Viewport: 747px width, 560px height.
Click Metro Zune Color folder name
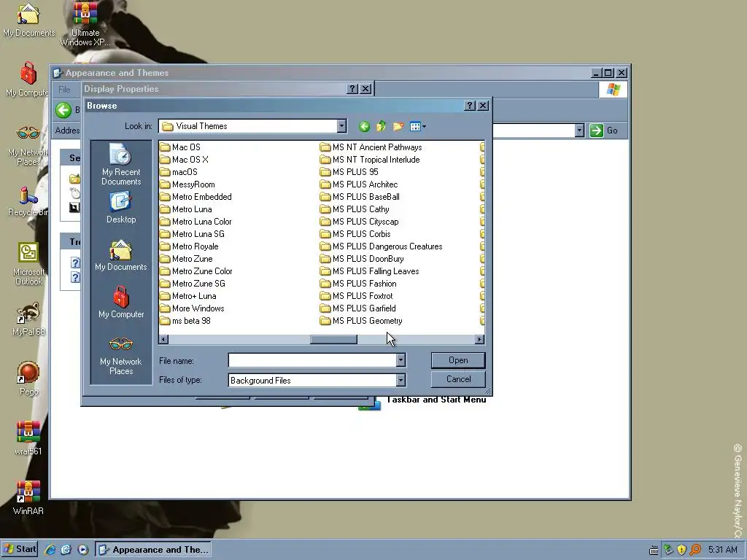[202, 271]
